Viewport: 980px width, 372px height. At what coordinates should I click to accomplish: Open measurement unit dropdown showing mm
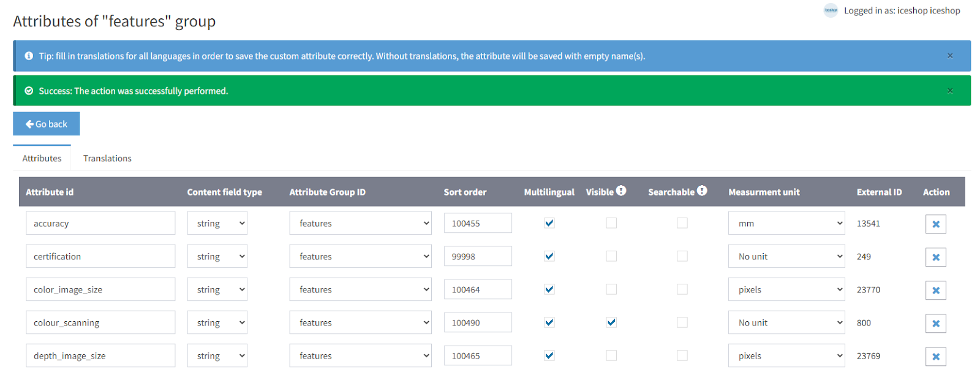coord(786,223)
